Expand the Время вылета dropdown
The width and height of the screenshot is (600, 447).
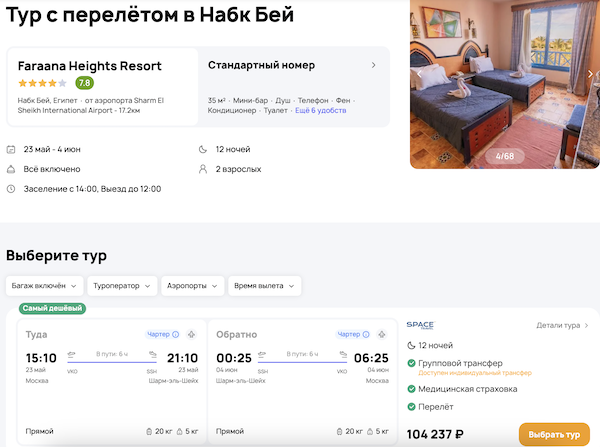(x=264, y=285)
